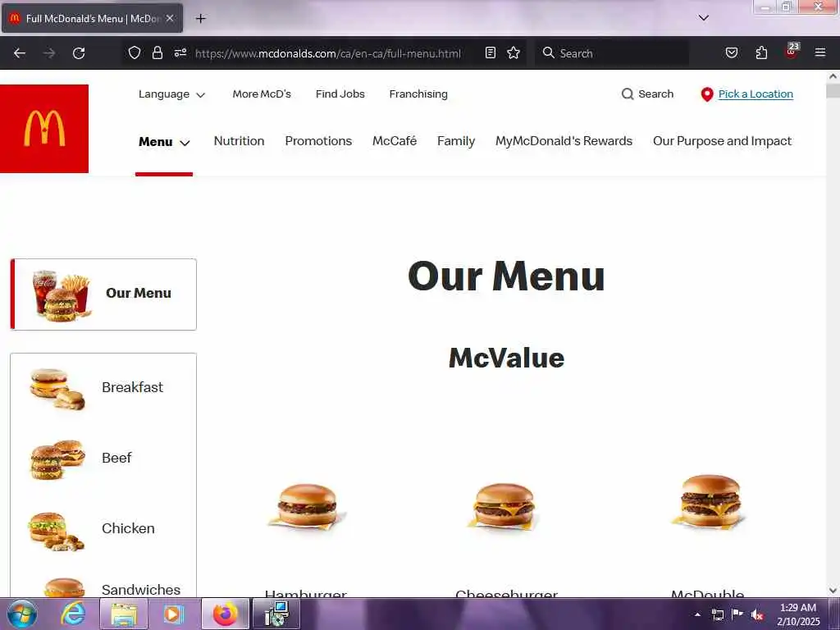
Task: Click the Firefox Search box
Action: (612, 53)
